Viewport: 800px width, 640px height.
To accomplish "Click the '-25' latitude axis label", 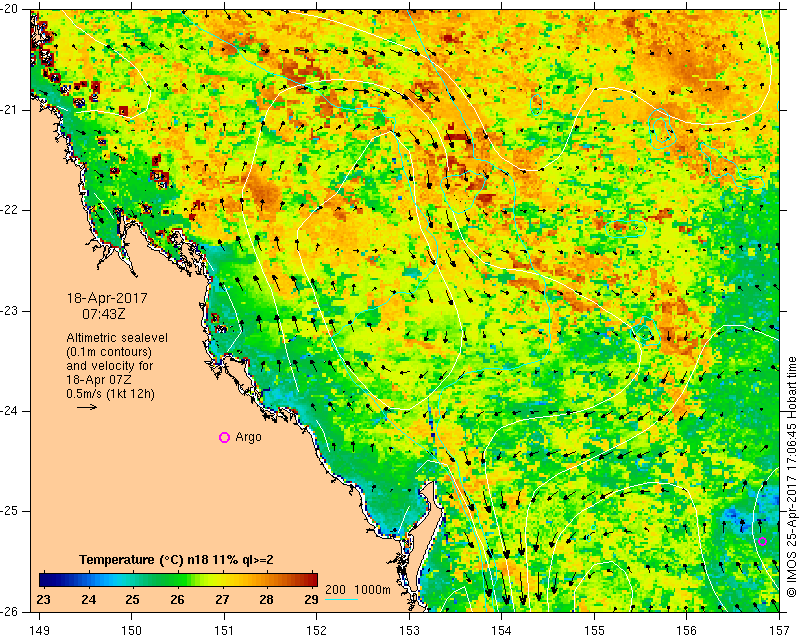I will (x=10, y=511).
